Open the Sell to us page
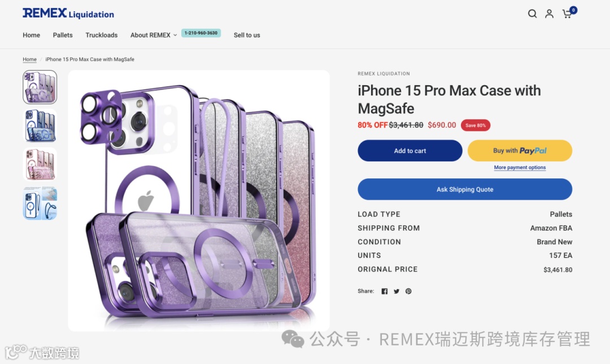 pos(247,35)
